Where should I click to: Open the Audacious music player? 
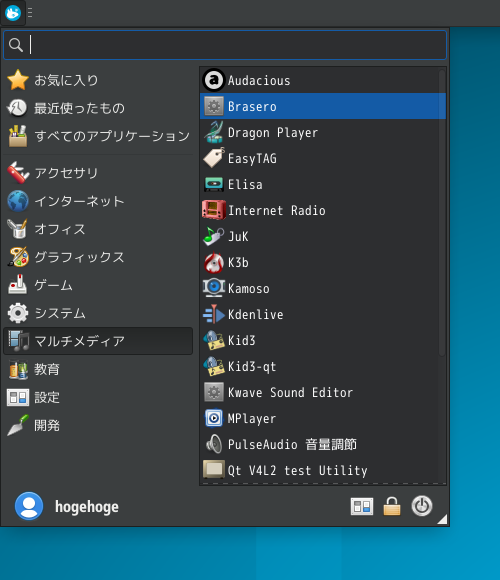(322, 80)
